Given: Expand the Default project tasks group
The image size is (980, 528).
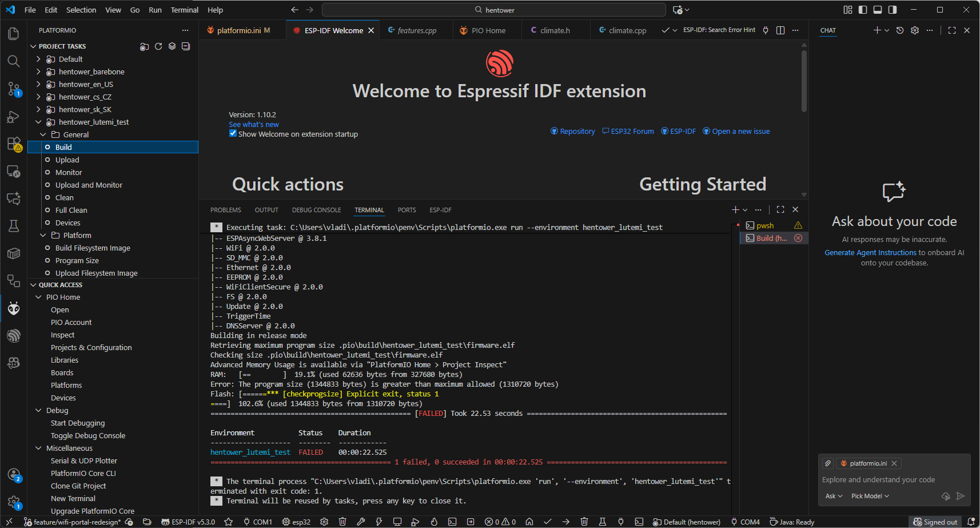Looking at the screenshot, I should [x=38, y=59].
